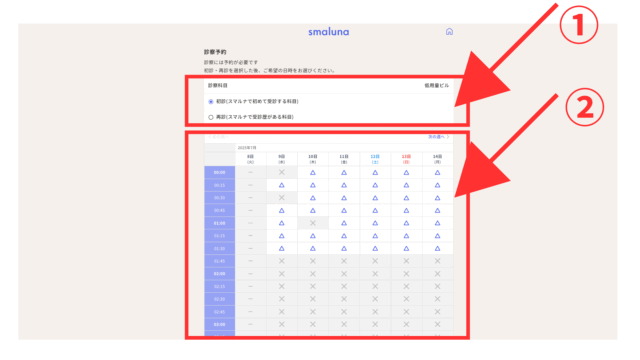Click the 低用量ピル department label
The height and width of the screenshot is (360, 640).
click(x=437, y=86)
